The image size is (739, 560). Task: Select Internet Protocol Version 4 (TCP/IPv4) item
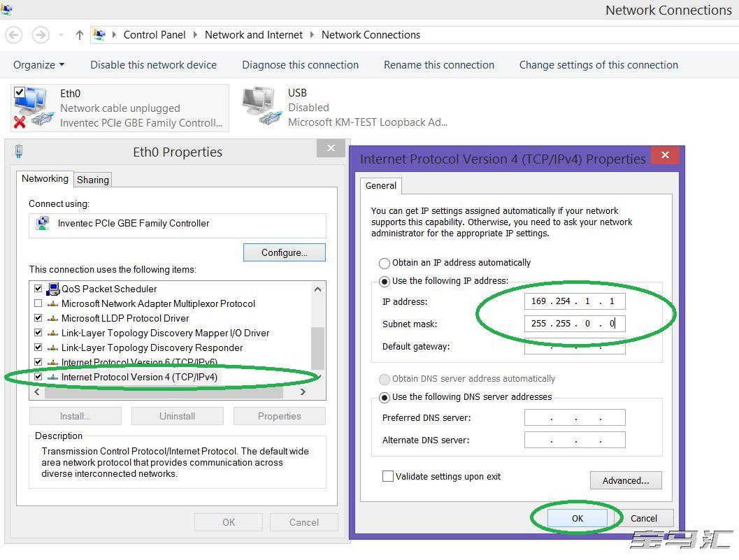[x=139, y=377]
